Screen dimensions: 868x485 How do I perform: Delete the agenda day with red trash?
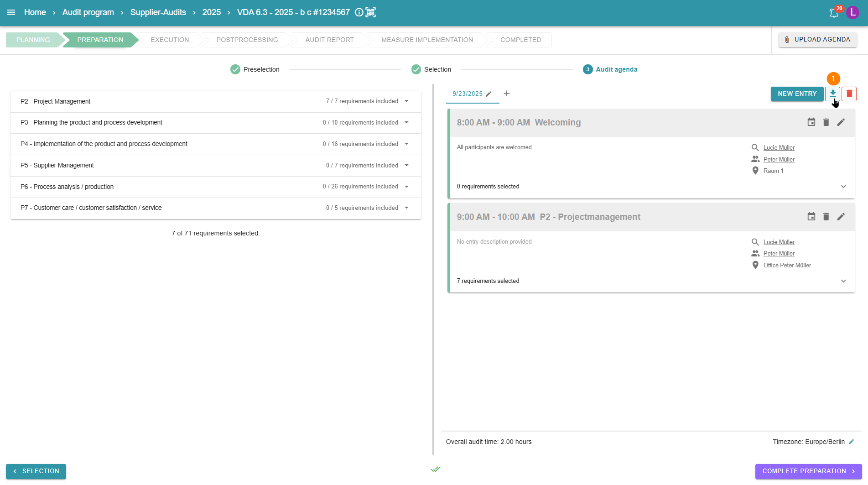[x=849, y=94]
